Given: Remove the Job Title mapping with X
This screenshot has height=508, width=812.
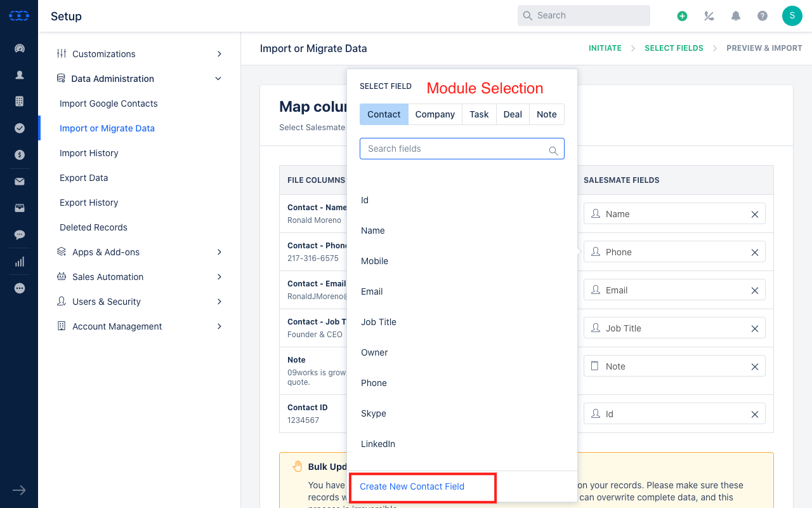Looking at the screenshot, I should tap(755, 329).
